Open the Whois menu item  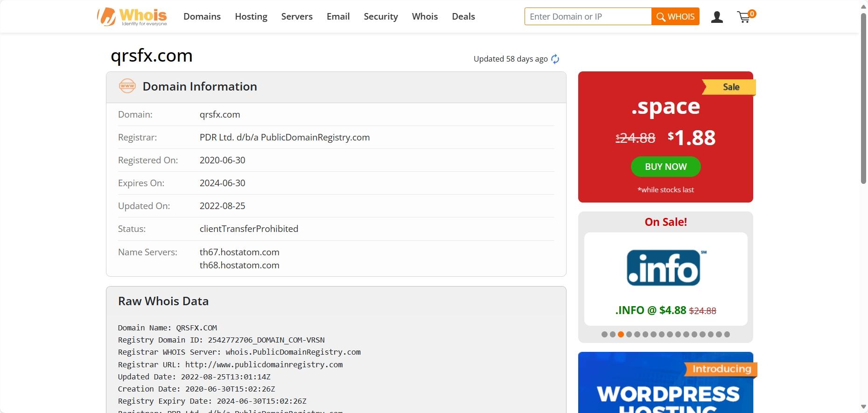[x=425, y=17]
